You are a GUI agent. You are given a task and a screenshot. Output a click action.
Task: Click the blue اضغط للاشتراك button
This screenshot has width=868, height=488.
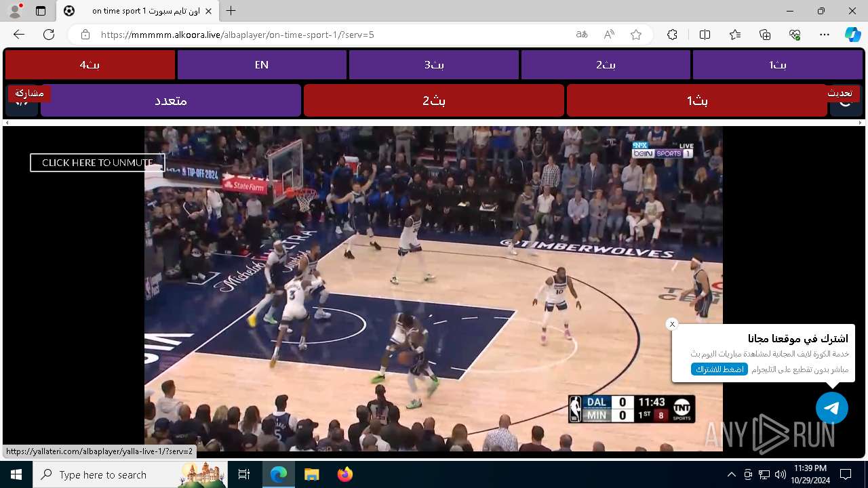[x=719, y=369]
